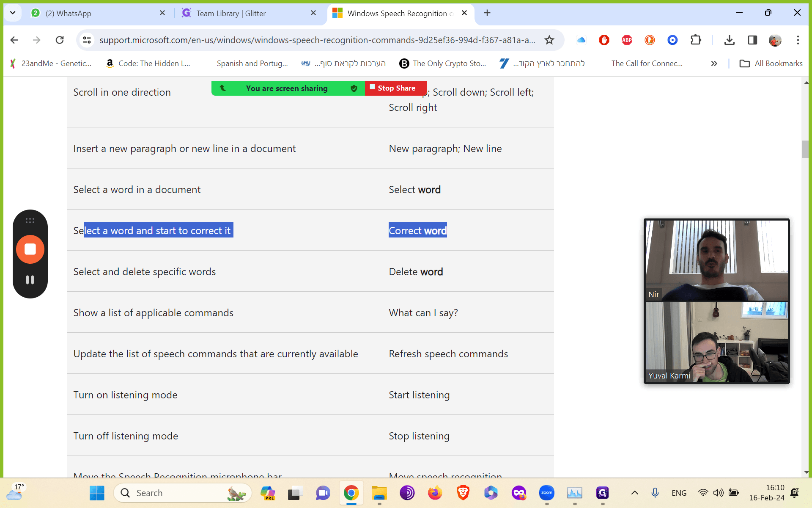This screenshot has height=508, width=812.
Task: Open the Windows Start menu
Action: (x=97, y=493)
